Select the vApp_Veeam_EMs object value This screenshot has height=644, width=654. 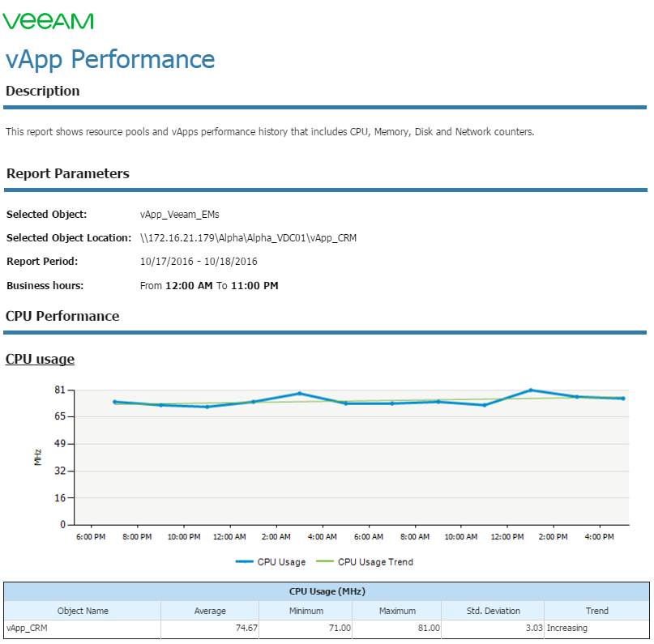179,214
